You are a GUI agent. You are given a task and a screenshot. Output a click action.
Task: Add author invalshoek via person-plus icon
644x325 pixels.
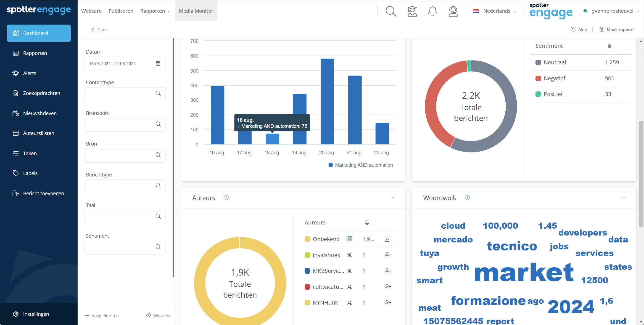tap(388, 255)
